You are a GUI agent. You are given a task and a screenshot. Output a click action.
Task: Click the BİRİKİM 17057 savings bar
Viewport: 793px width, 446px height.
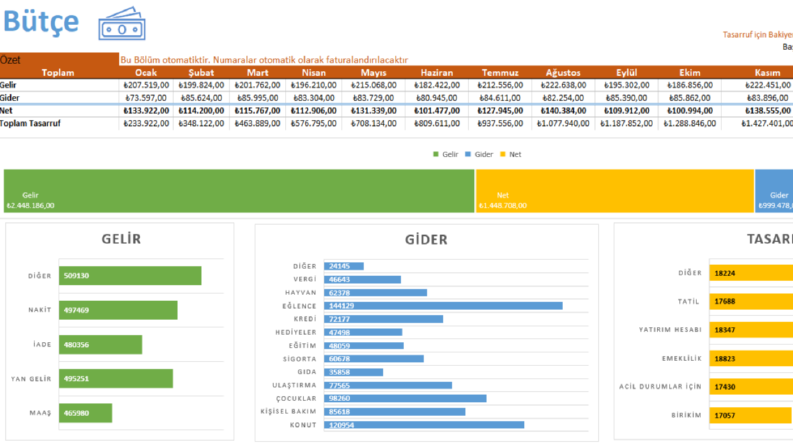point(751,416)
